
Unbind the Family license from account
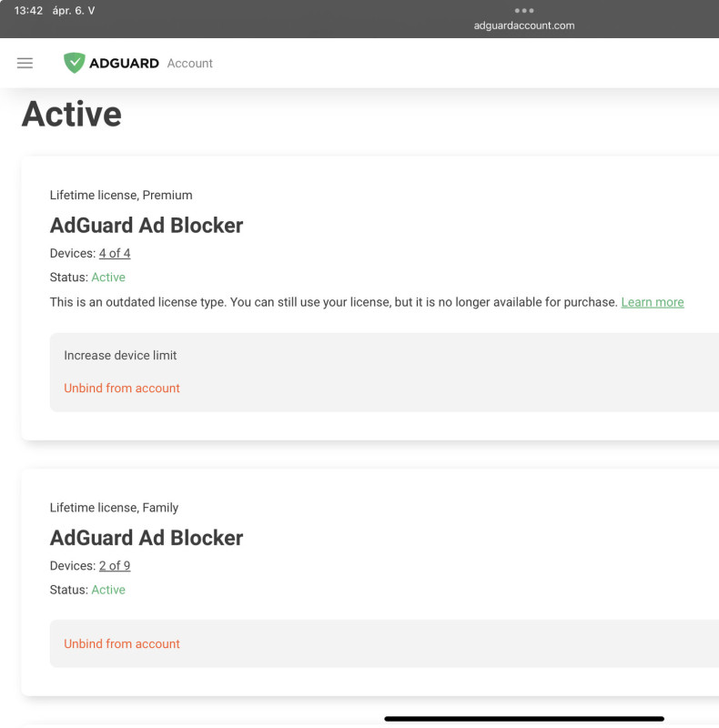pos(122,643)
